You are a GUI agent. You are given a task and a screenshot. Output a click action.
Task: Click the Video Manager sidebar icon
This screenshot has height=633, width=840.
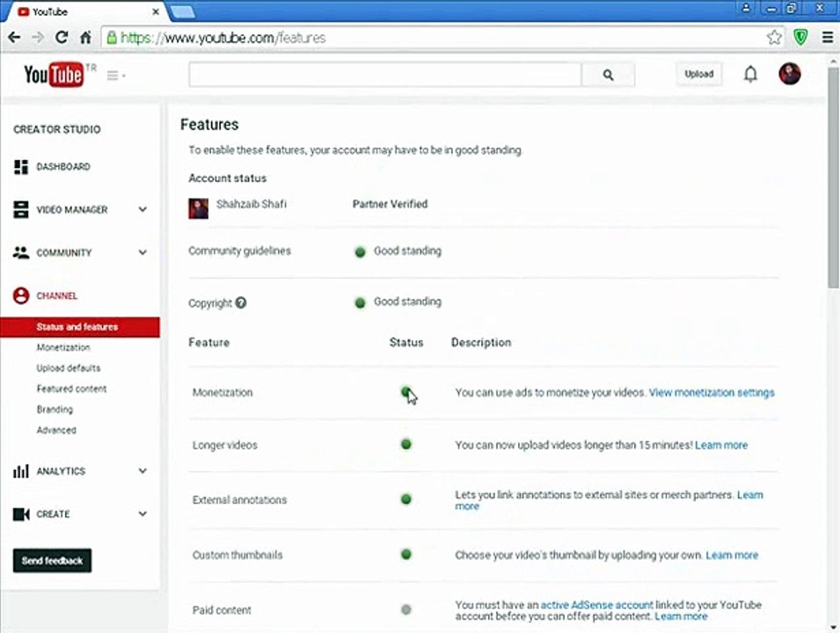(21, 209)
